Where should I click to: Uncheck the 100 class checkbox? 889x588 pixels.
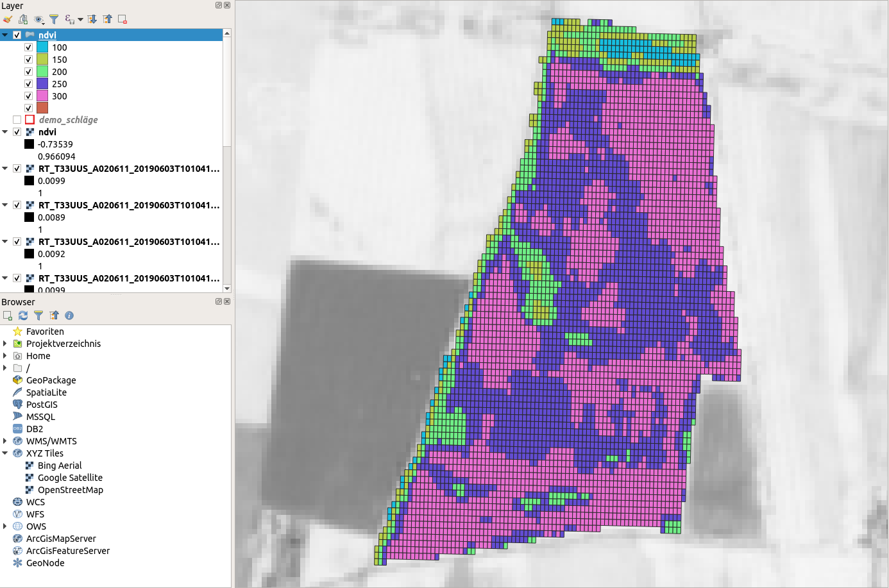[x=28, y=47]
